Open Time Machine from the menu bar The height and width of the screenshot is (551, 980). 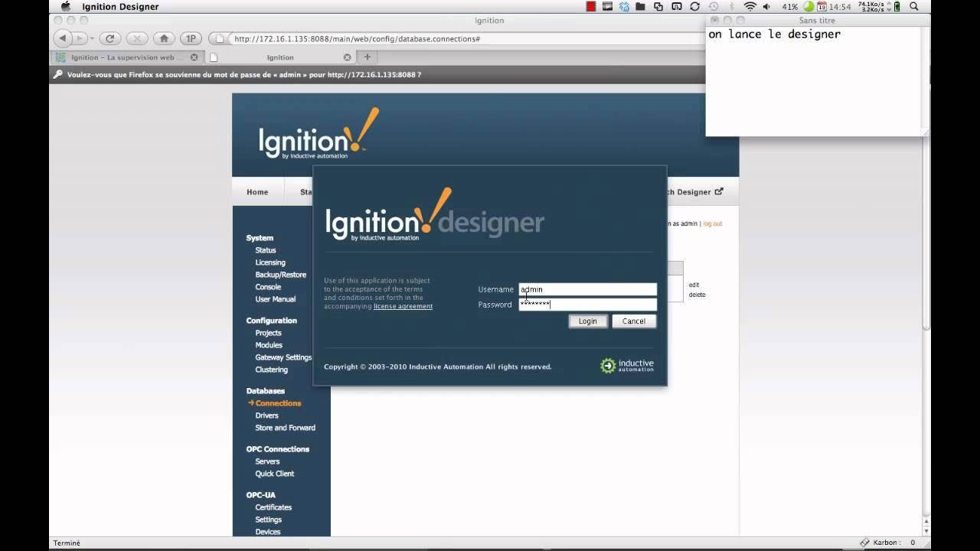[x=714, y=6]
